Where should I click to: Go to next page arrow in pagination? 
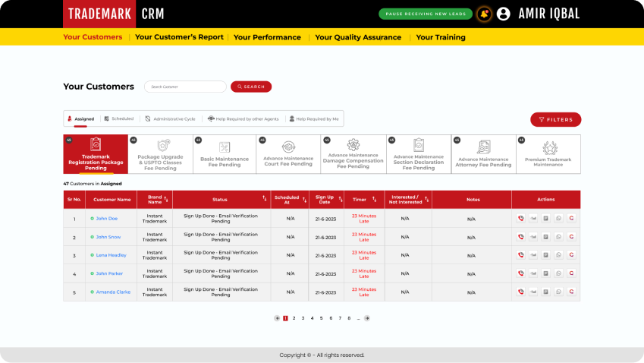(x=367, y=318)
